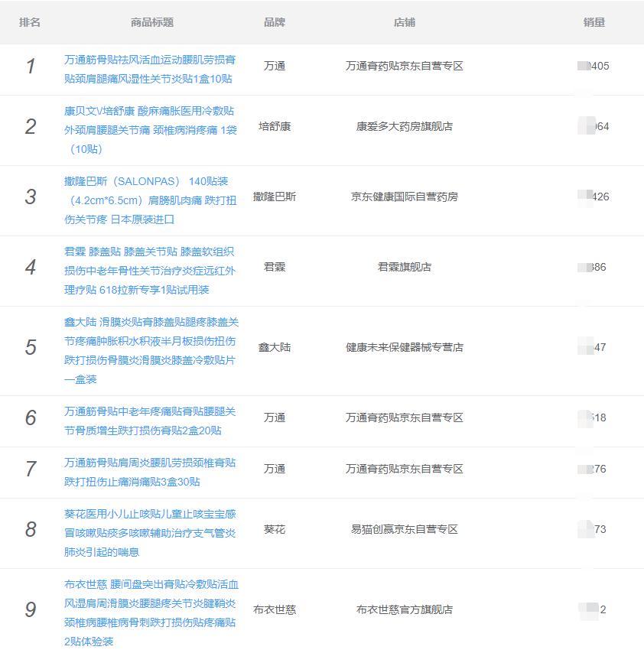The image size is (644, 653).
Task: Select the 君霖旗舰店 store name
Action: 403,267
